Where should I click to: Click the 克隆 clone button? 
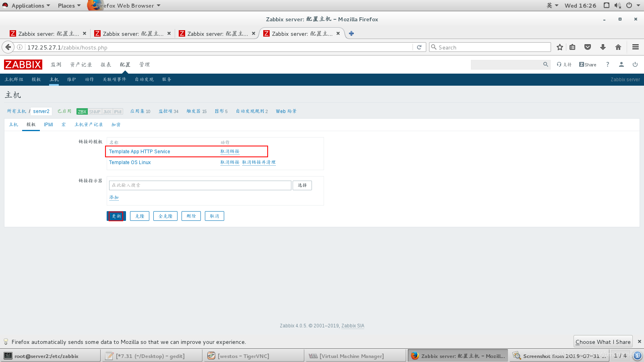(140, 216)
